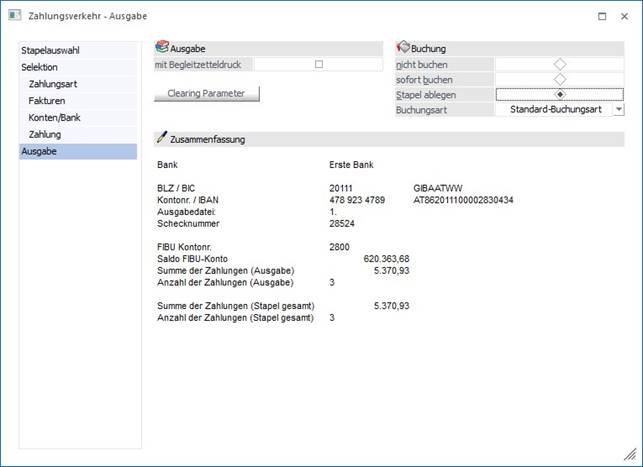Click the Ausgabe section header icon

coord(162,48)
